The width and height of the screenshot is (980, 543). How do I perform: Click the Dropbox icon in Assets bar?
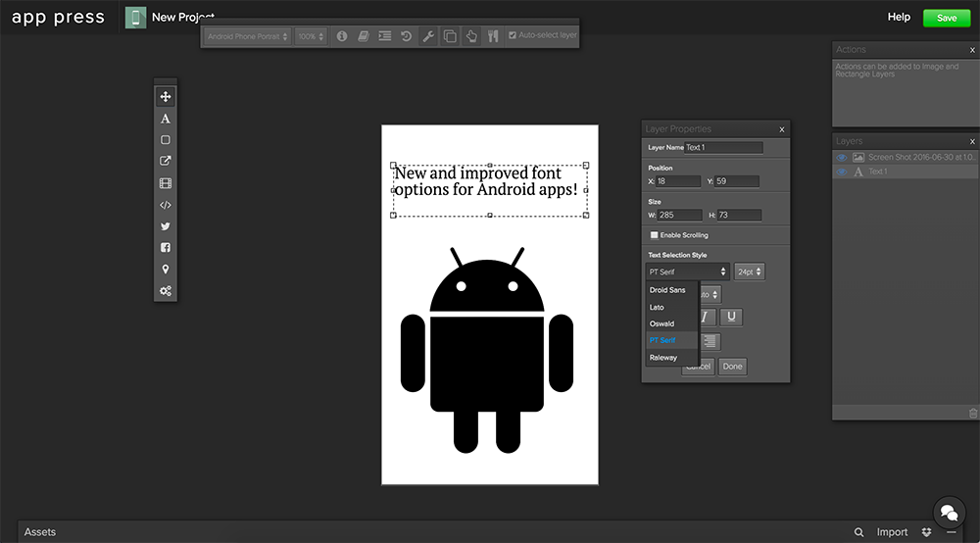(x=926, y=532)
